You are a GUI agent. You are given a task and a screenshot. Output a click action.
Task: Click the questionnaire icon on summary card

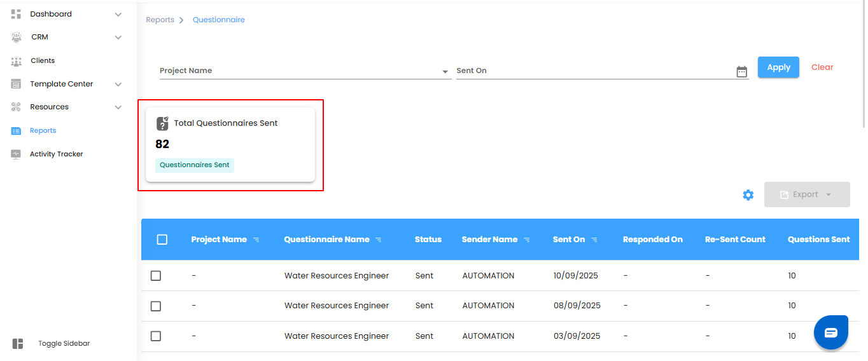(163, 123)
